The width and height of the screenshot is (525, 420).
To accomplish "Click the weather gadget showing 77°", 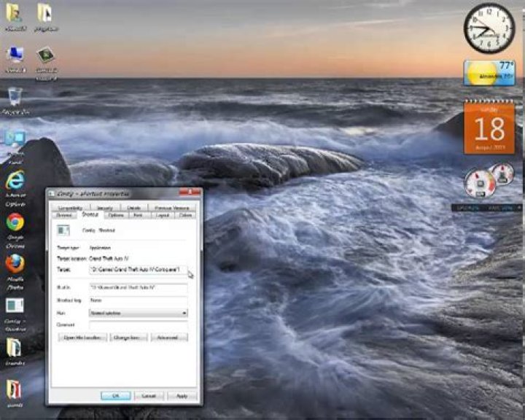I will coord(489,73).
